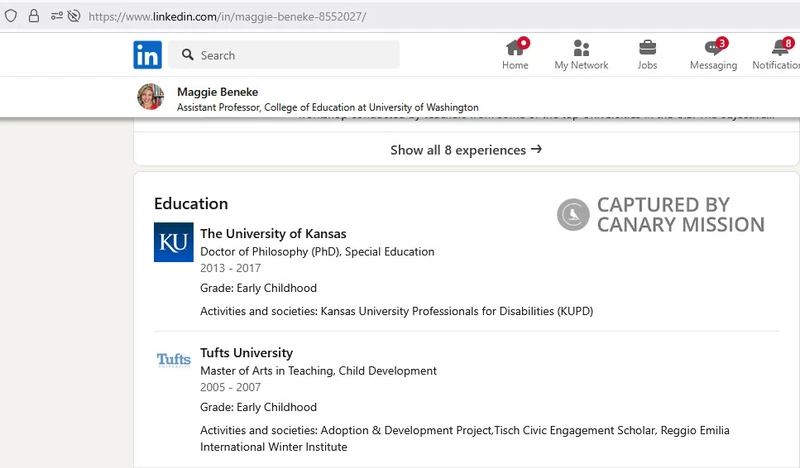Screen dimensions: 800x468
Task: Click the Kansas University Professionals for Disabilities activities line
Action: tap(396, 311)
